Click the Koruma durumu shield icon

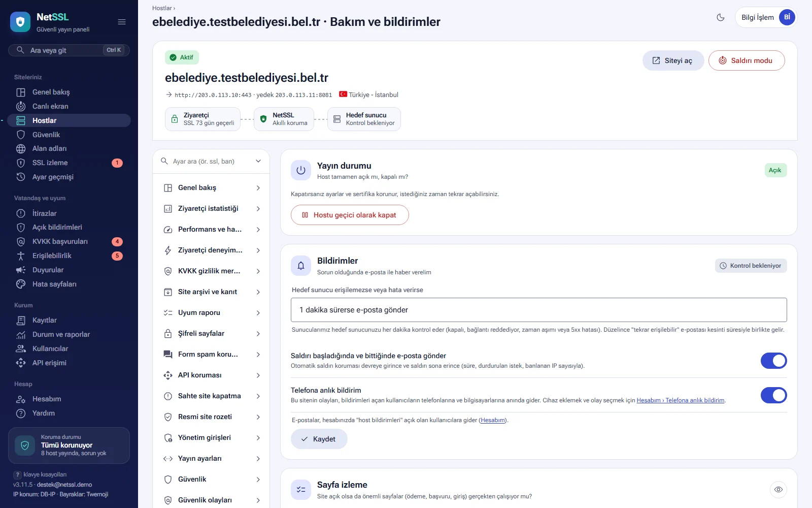point(25,446)
